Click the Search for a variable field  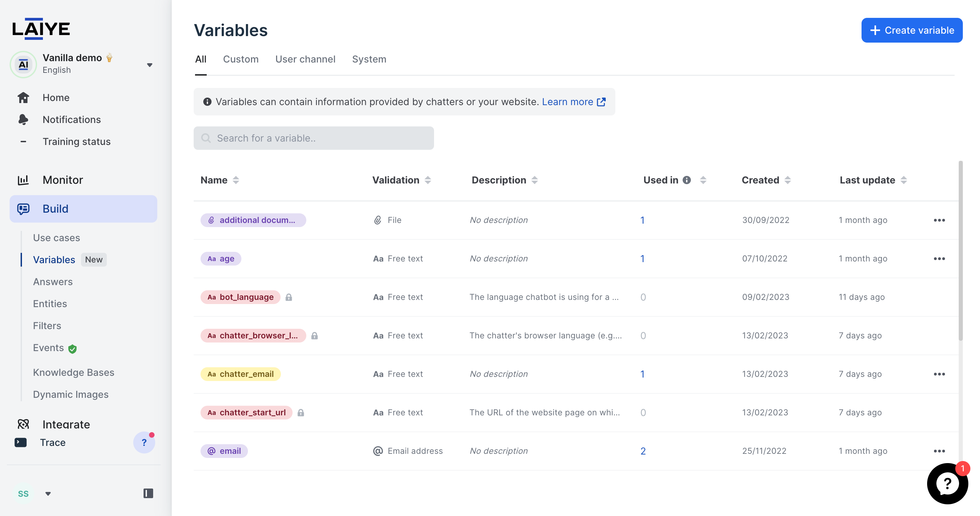314,138
